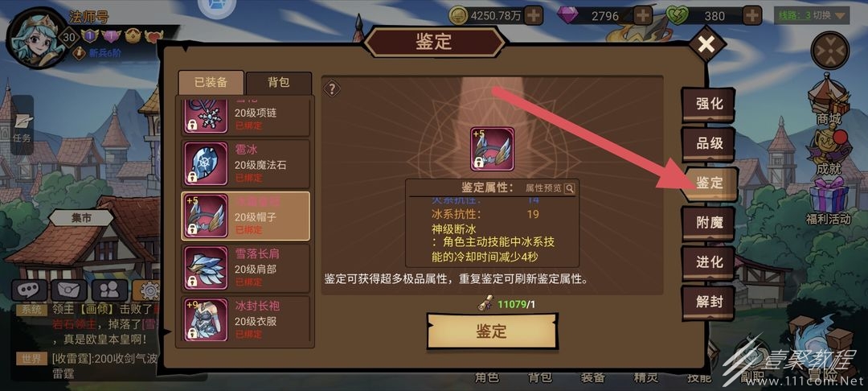Open attribute preview magnifier icon
Image resolution: width=868 pixels, height=391 pixels.
click(569, 188)
